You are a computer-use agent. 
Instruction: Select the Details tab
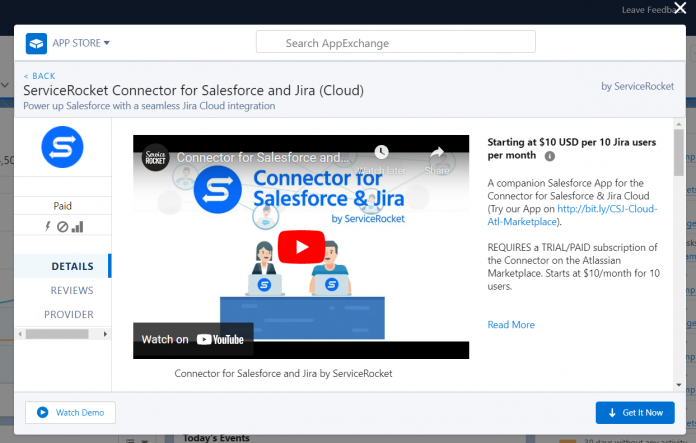coord(72,267)
